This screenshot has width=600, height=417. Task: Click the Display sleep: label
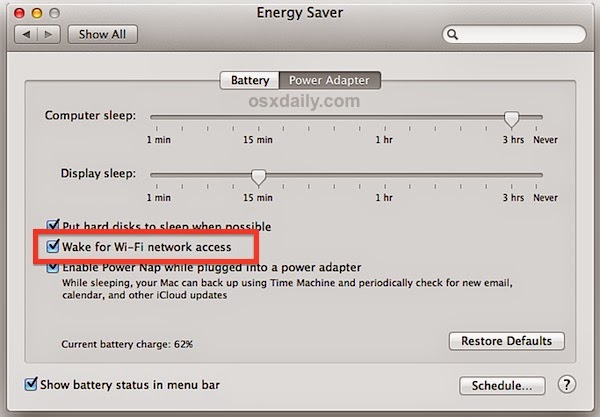98,173
